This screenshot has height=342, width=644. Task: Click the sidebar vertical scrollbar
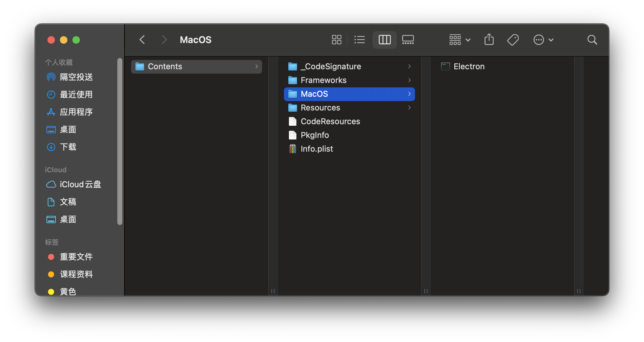pyautogui.click(x=120, y=141)
